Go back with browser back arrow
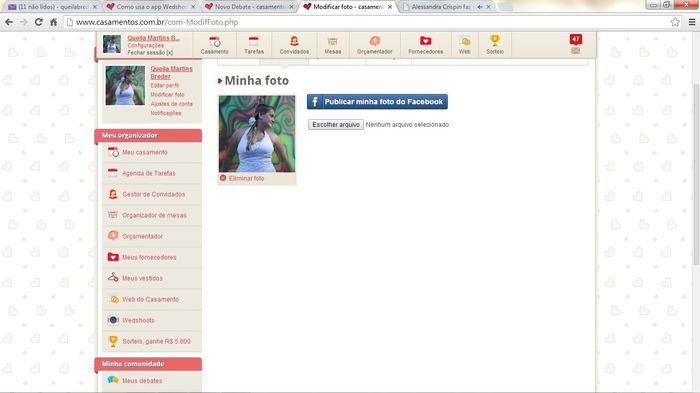700x393 pixels. (x=8, y=22)
